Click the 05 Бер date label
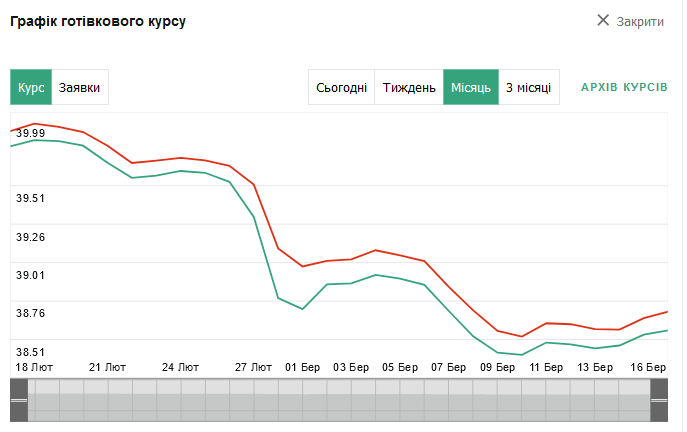This screenshot has width=687, height=432. click(x=400, y=367)
